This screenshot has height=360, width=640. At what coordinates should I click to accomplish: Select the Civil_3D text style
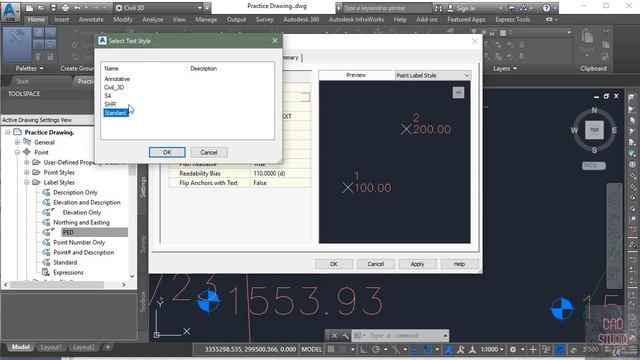[114, 87]
